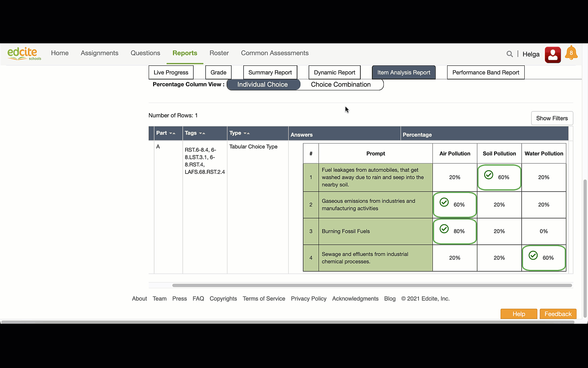This screenshot has width=588, height=368.
Task: Click the Fuel leakages prompt text
Action: [373, 178]
